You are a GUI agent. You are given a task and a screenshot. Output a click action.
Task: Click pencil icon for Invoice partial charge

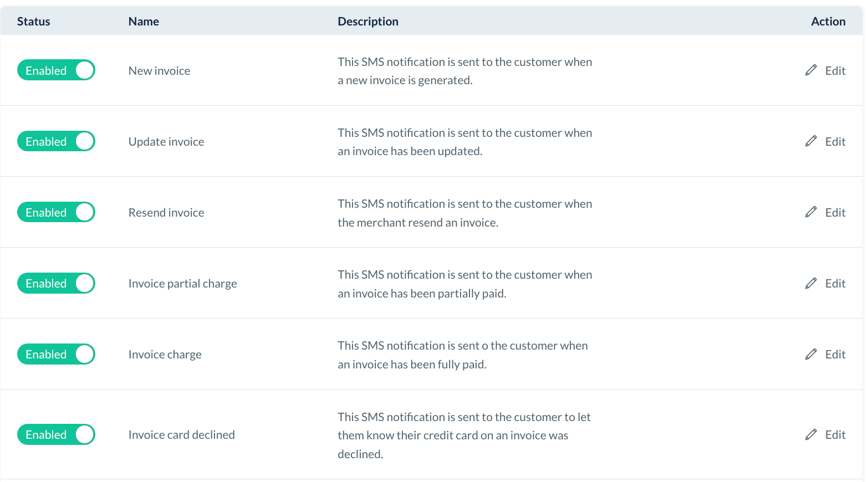811,283
